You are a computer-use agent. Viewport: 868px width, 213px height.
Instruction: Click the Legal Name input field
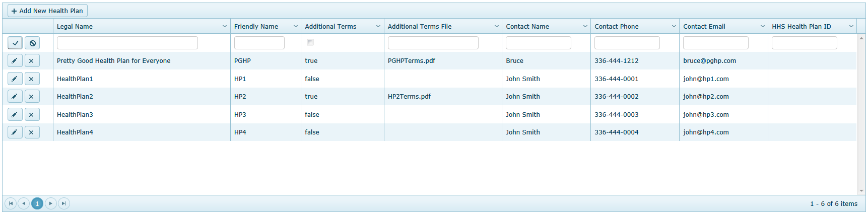point(127,43)
